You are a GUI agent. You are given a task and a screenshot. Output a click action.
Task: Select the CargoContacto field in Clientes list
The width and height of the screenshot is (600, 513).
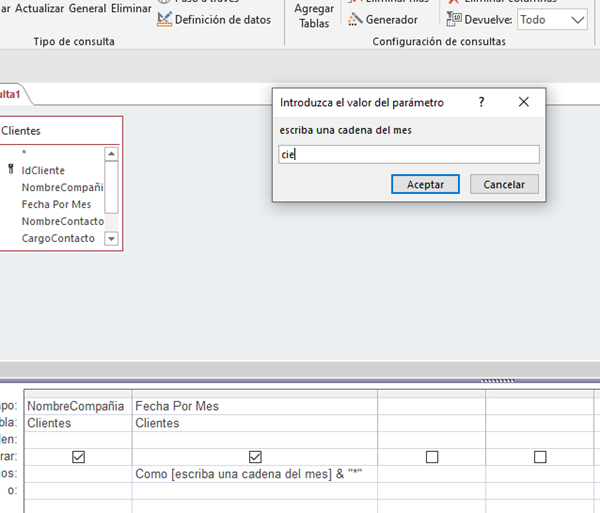(x=58, y=238)
